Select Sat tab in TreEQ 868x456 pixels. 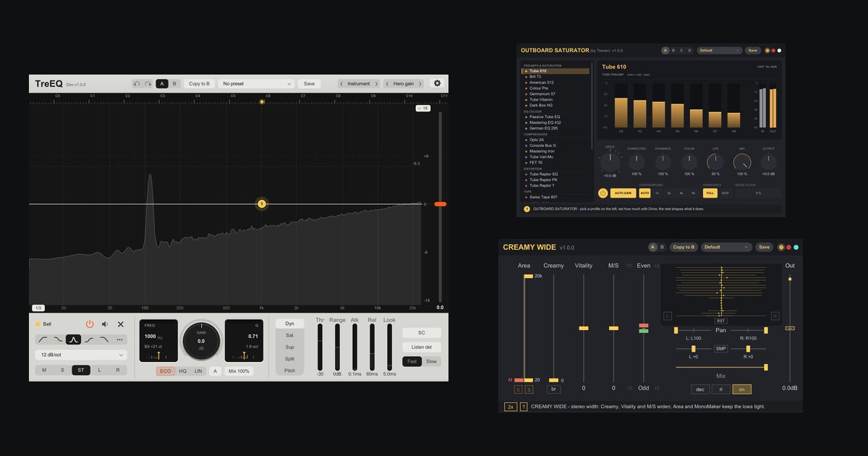coord(289,335)
